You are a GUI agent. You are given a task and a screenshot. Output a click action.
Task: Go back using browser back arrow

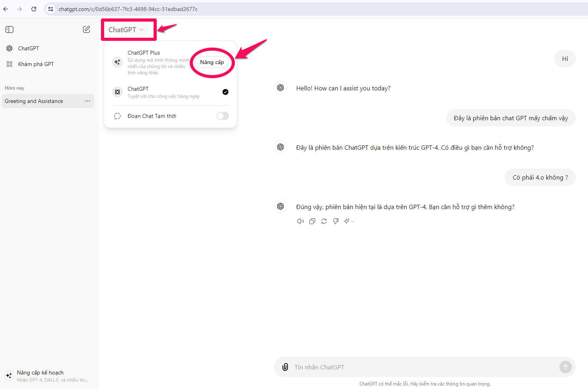5,9
